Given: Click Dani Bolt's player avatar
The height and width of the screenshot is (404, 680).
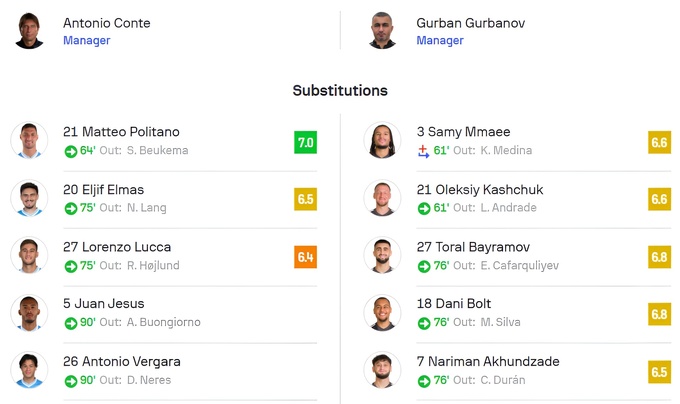Looking at the screenshot, I should (x=384, y=313).
